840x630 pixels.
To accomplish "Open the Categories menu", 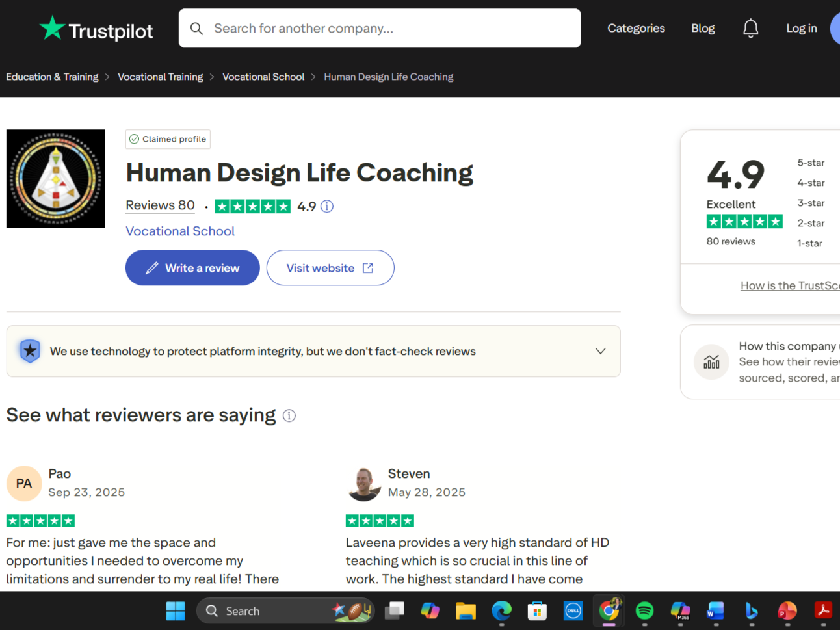I will coord(636,28).
